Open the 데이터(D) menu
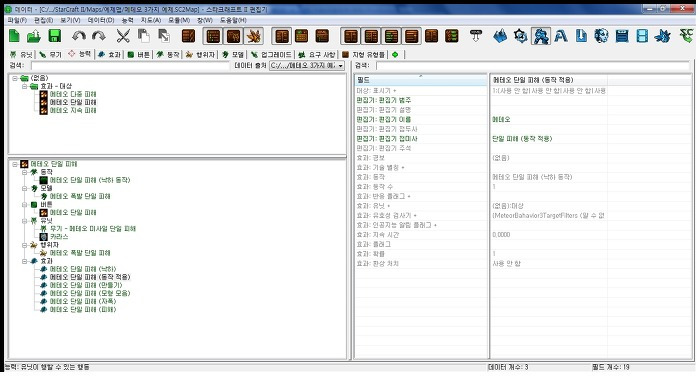Viewport: 700px width, 376px height. (101, 20)
